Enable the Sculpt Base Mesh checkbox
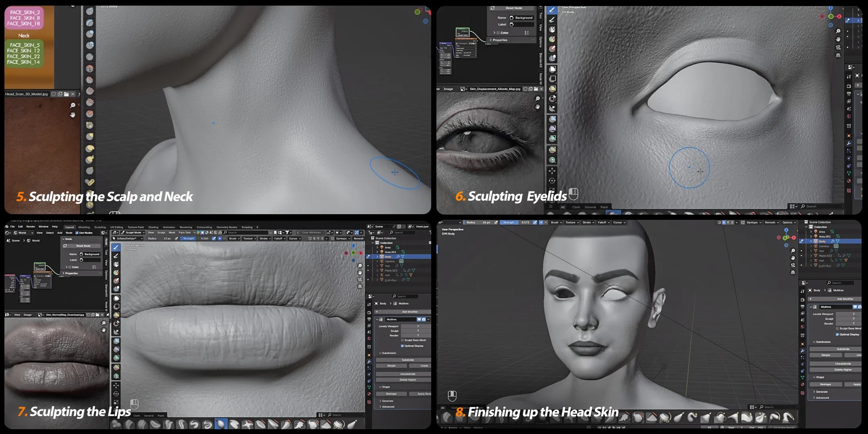 (x=403, y=340)
